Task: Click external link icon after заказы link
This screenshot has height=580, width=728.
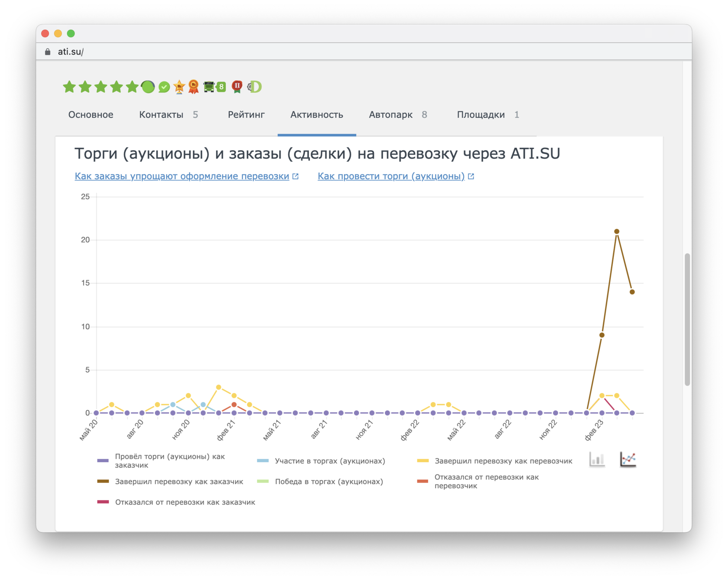Action: click(x=296, y=176)
